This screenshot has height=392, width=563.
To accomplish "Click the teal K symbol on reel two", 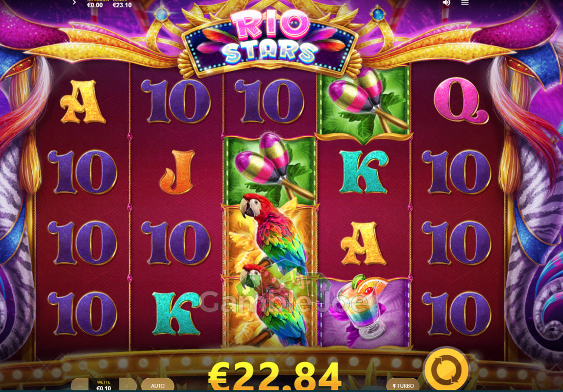I will click(176, 313).
